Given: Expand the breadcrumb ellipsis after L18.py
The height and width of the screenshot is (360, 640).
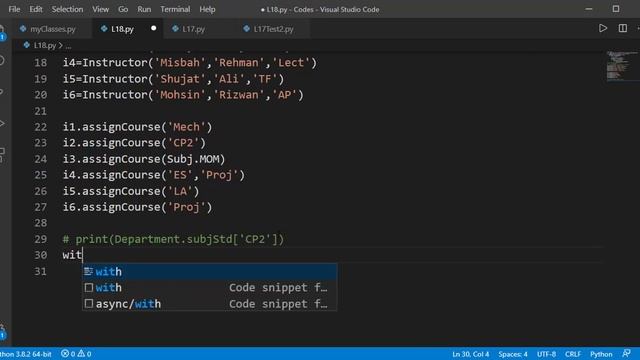Looking at the screenshot, I should click(x=68, y=45).
